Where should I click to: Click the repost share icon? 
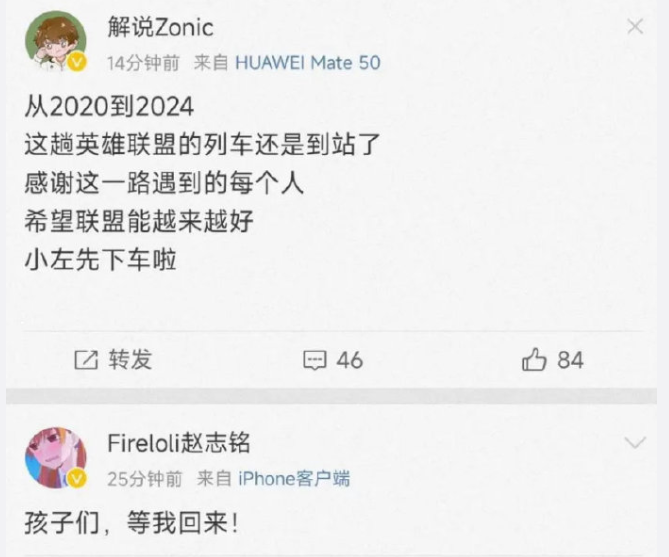pos(86,360)
